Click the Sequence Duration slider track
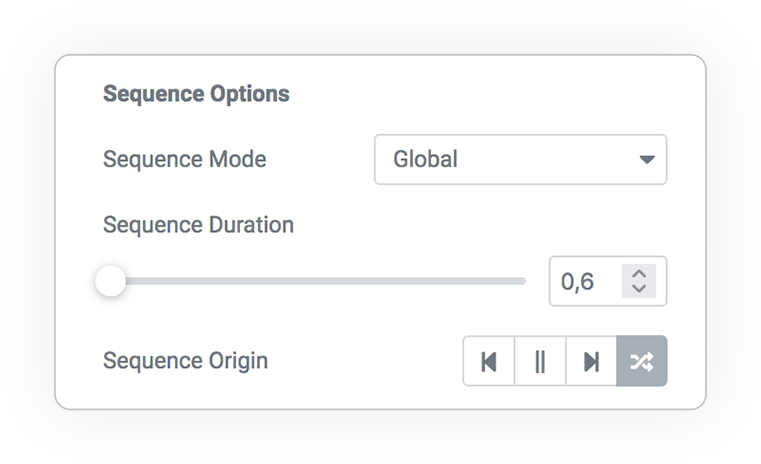Viewport: 761px width, 464px height. tap(318, 281)
